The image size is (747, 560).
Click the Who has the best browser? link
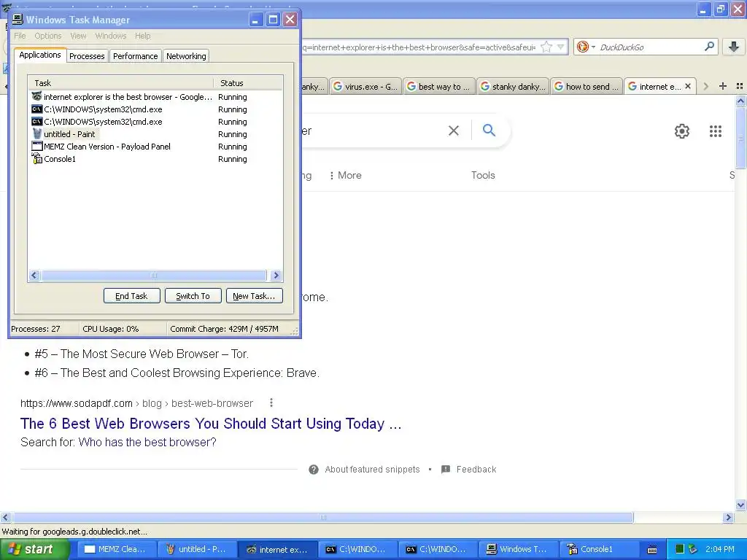point(147,442)
